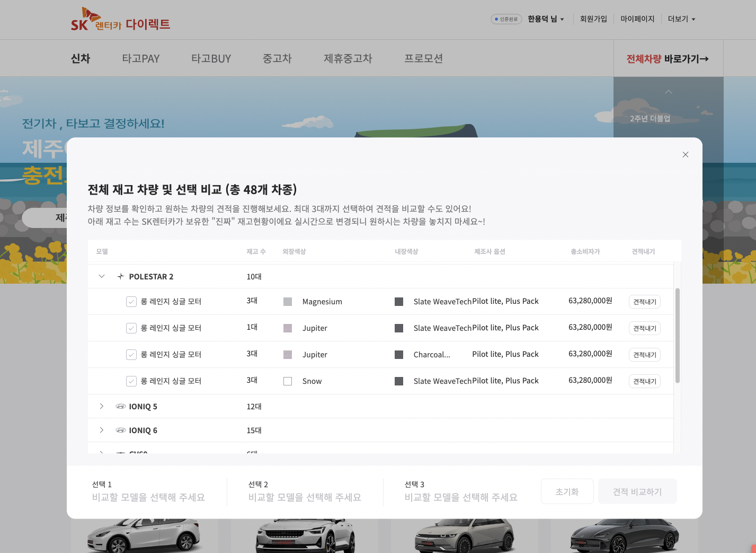Click the 선택 2 comparison slot
This screenshot has width=756, height=553.
(305, 491)
